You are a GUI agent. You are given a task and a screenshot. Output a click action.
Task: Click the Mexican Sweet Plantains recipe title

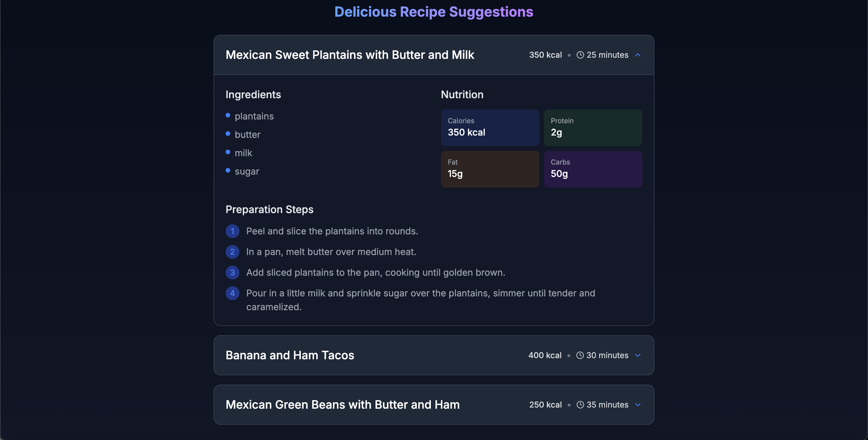click(350, 55)
